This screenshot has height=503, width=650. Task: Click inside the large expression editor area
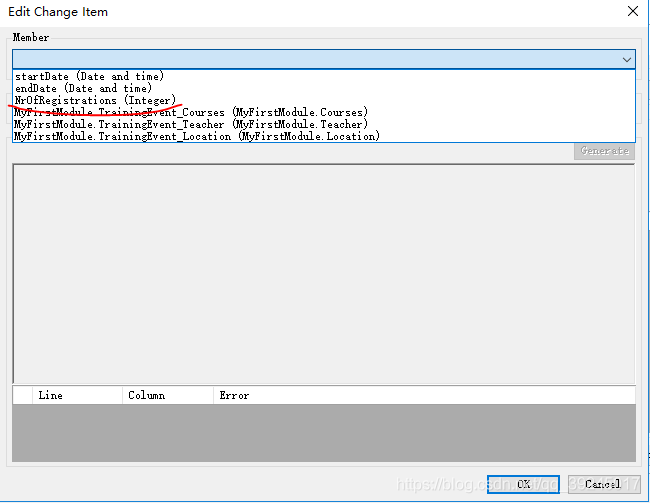click(323, 270)
